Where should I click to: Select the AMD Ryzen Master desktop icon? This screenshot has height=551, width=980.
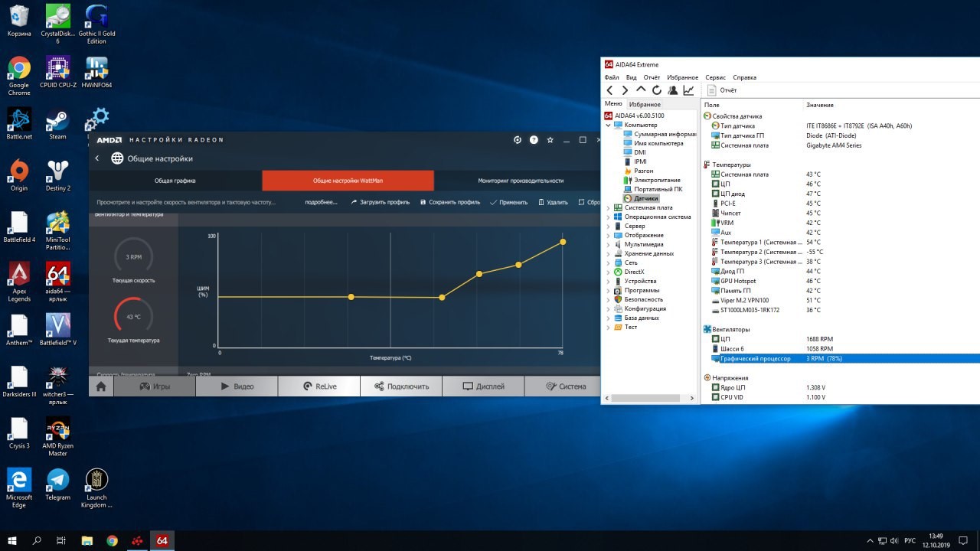click(58, 436)
